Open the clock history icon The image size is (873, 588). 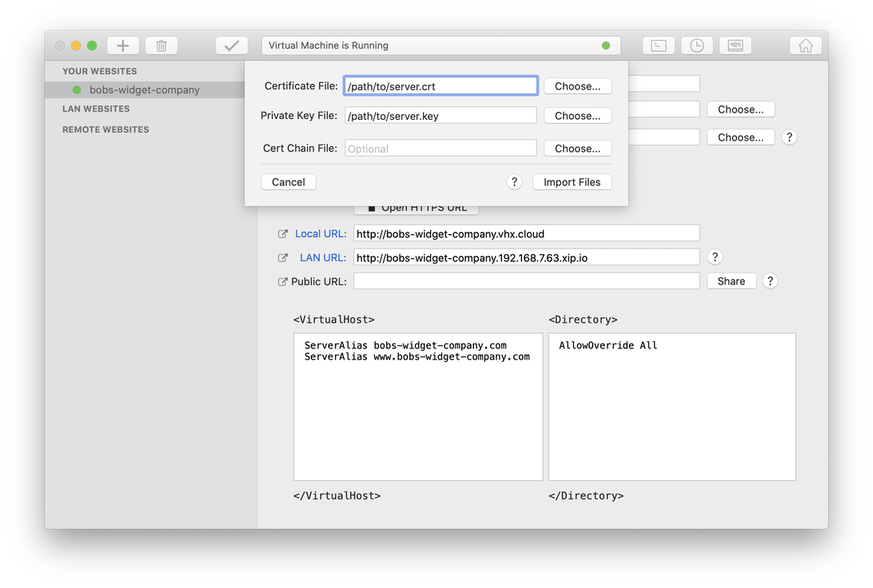coord(697,46)
